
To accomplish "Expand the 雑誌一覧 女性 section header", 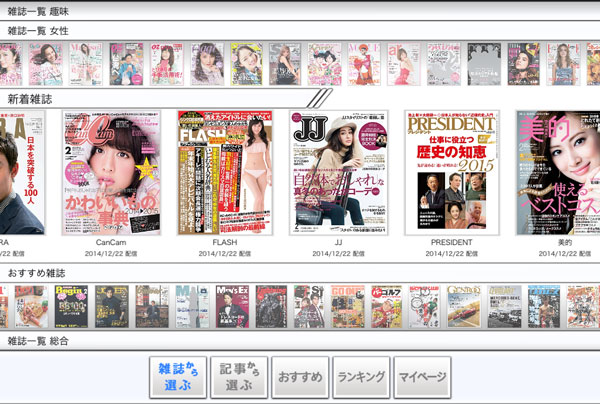I will (300, 31).
